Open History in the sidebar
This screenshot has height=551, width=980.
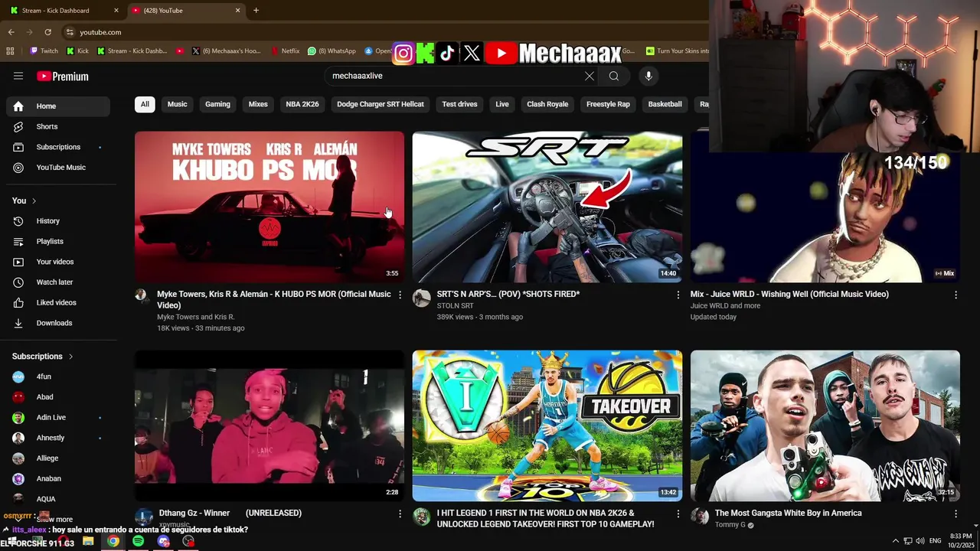tap(58, 221)
